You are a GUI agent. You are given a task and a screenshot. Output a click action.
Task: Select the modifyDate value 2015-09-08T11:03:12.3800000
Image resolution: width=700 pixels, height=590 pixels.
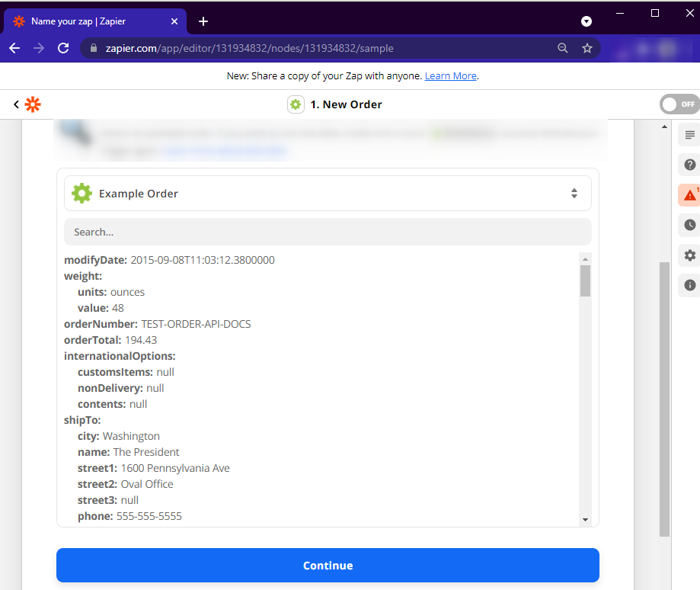203,261
